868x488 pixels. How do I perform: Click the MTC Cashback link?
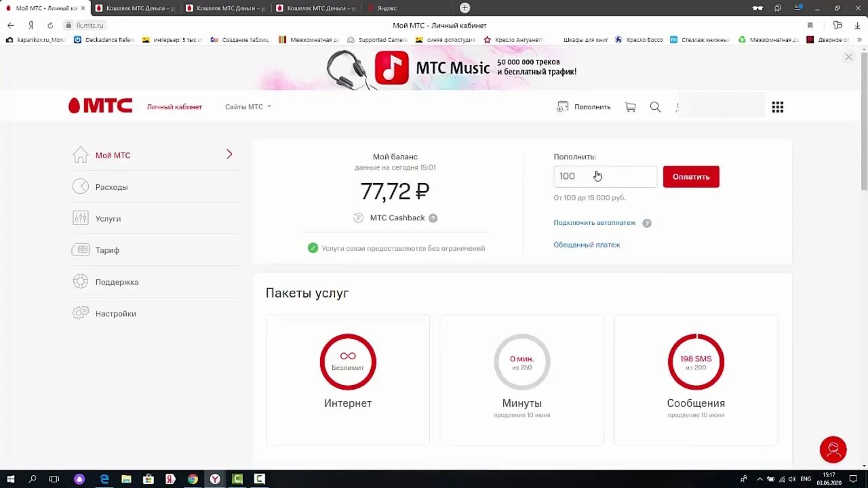point(397,218)
